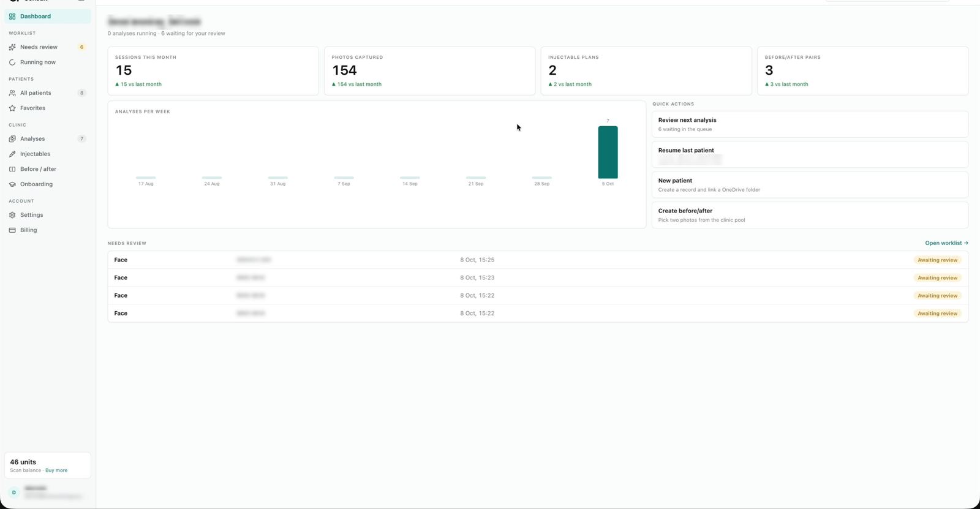Click the Onboarding graduation cap icon
This screenshot has height=509, width=980.
tap(12, 184)
